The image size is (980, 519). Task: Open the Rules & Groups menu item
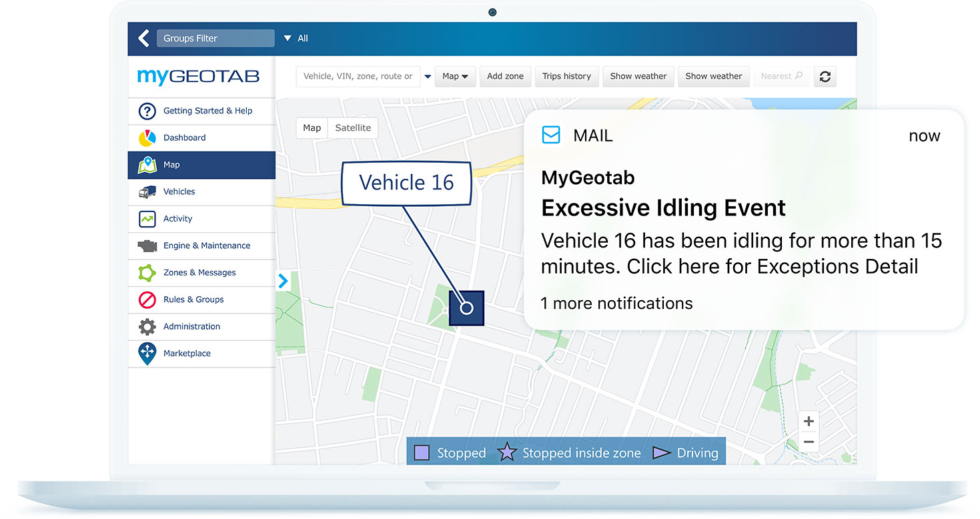pyautogui.click(x=201, y=300)
